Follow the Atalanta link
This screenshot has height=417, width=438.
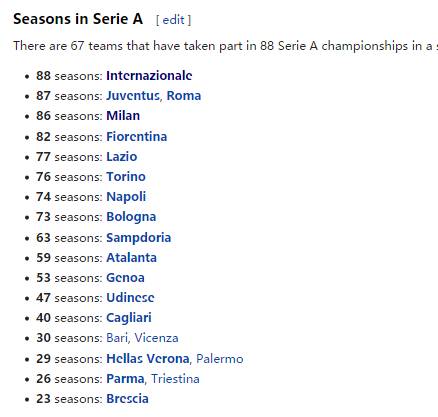(x=131, y=258)
